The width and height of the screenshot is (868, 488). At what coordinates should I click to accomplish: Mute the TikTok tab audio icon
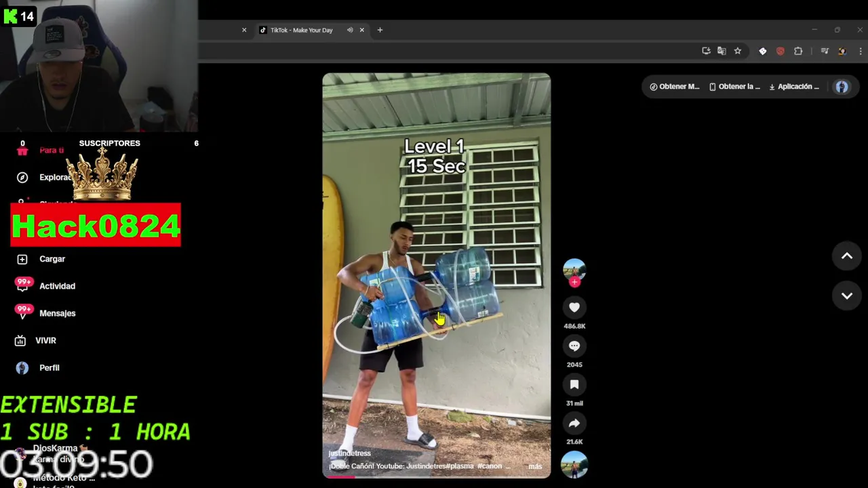350,30
